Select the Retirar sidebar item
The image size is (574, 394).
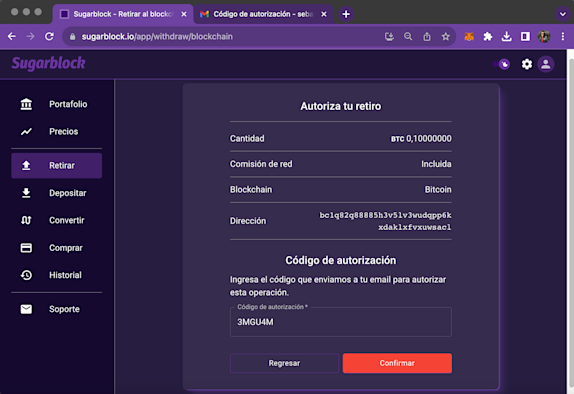(56, 166)
